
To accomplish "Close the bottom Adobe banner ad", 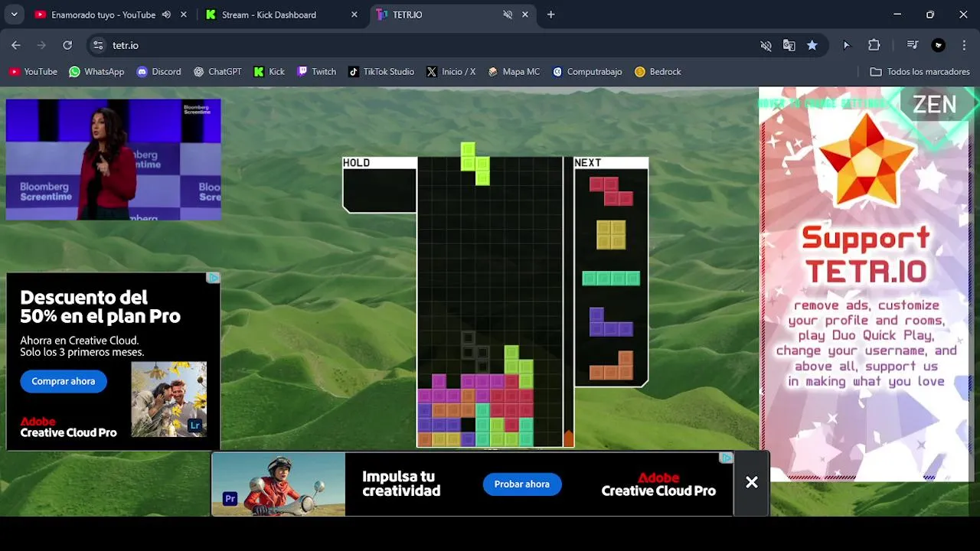I will [752, 482].
